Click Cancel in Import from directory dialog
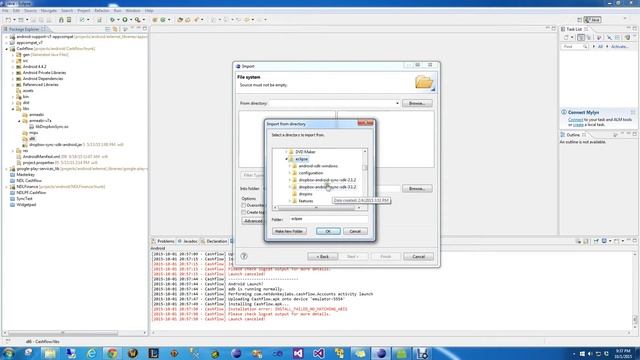This screenshot has height=360, width=640. pos(355,231)
